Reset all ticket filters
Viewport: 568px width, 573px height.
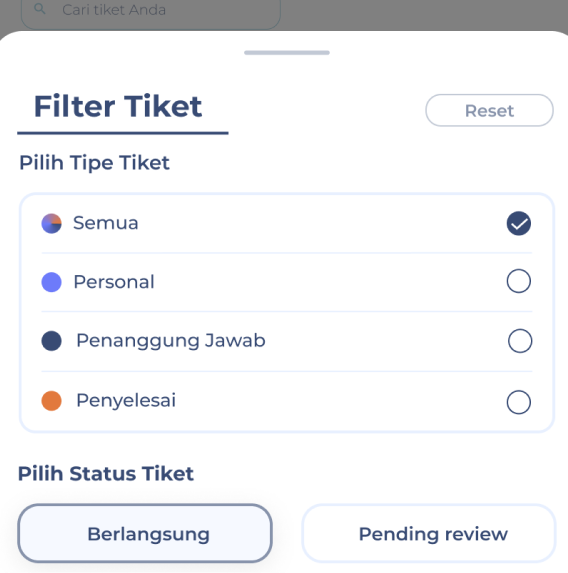(489, 110)
